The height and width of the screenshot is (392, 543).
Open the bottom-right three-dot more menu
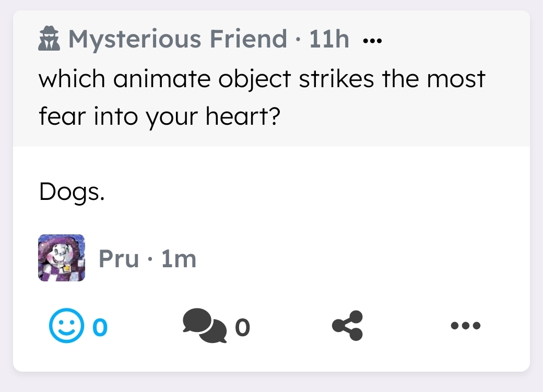click(465, 326)
